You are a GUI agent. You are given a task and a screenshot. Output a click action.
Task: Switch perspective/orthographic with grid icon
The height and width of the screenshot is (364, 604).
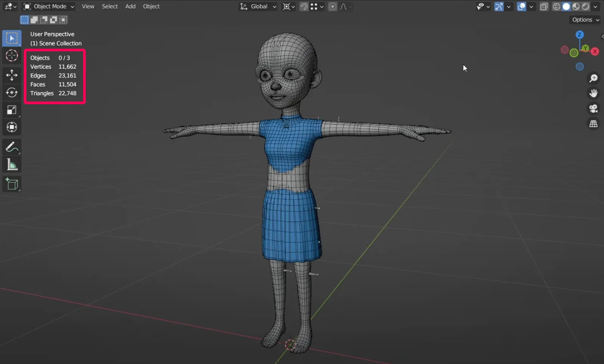coord(593,124)
